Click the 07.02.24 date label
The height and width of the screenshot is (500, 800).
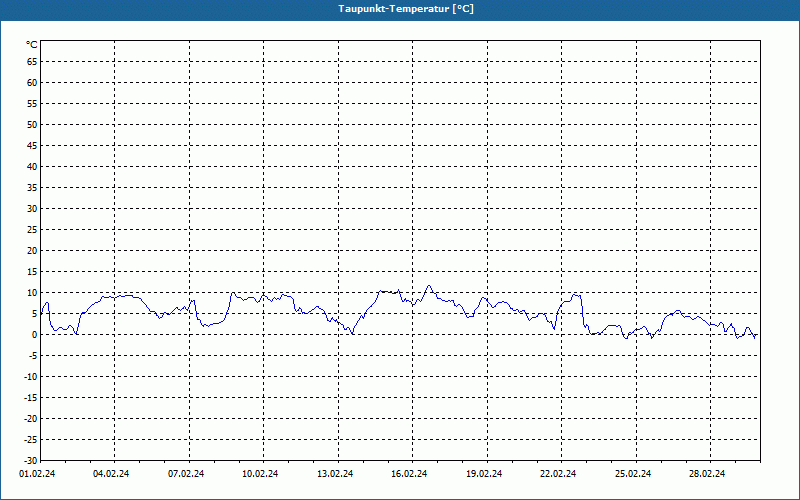click(186, 474)
